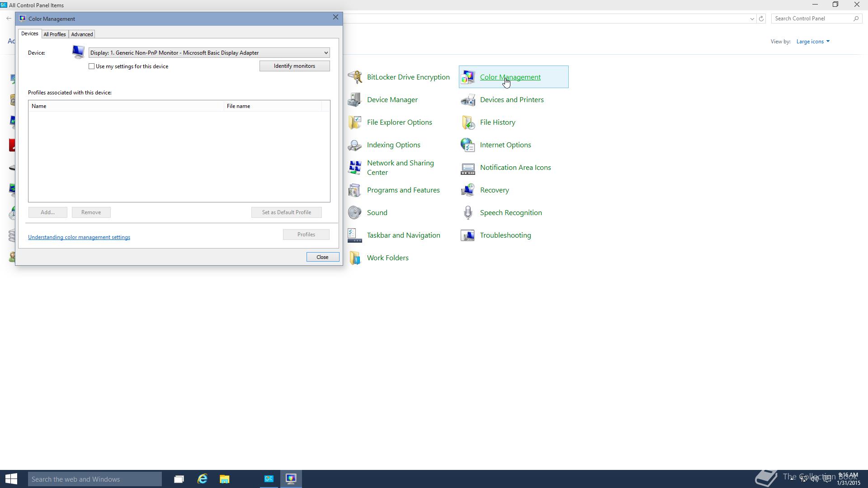Open Task View on the taskbar
The width and height of the screenshot is (868, 488).
click(x=179, y=479)
